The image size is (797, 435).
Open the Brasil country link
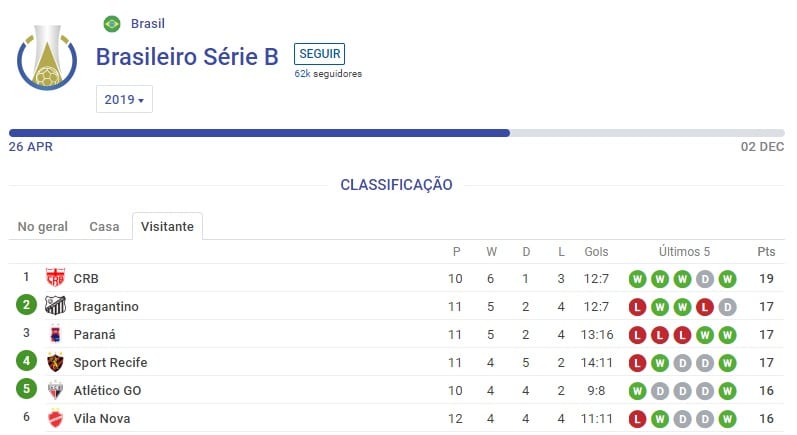click(x=148, y=23)
